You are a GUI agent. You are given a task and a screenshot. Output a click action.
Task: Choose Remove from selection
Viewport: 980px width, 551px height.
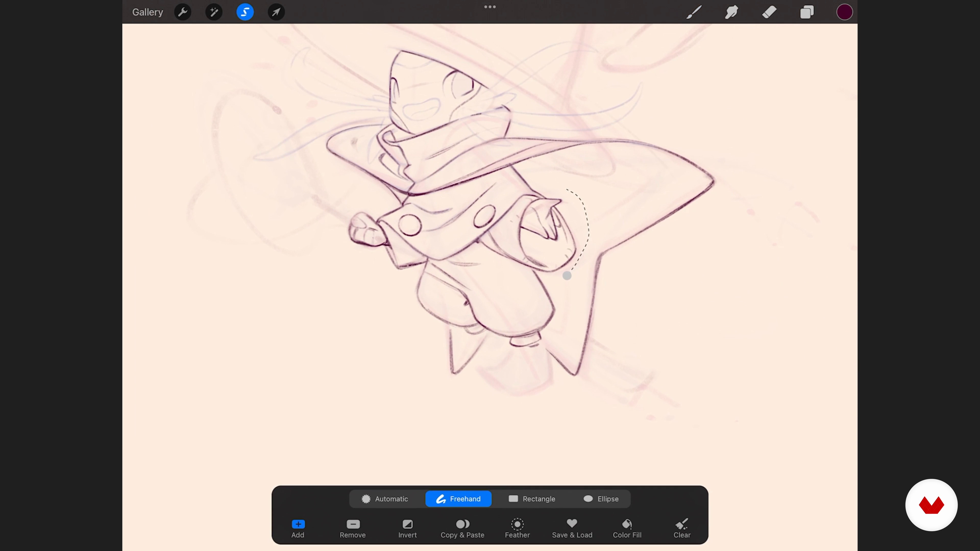[x=353, y=529]
